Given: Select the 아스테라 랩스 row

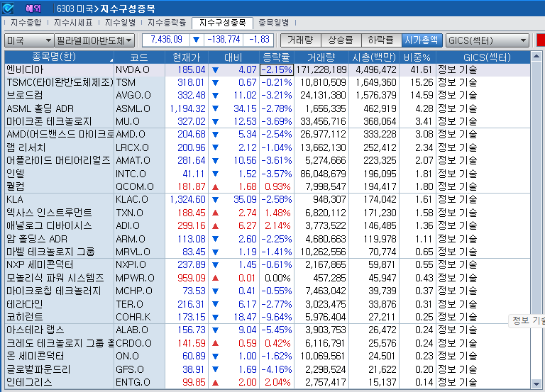Looking at the screenshot, I should (268, 330).
